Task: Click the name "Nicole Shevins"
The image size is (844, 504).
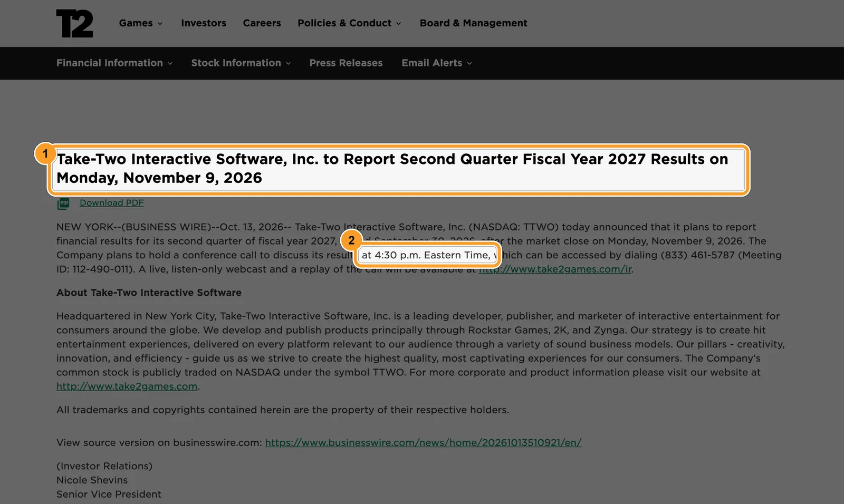Action: click(92, 480)
